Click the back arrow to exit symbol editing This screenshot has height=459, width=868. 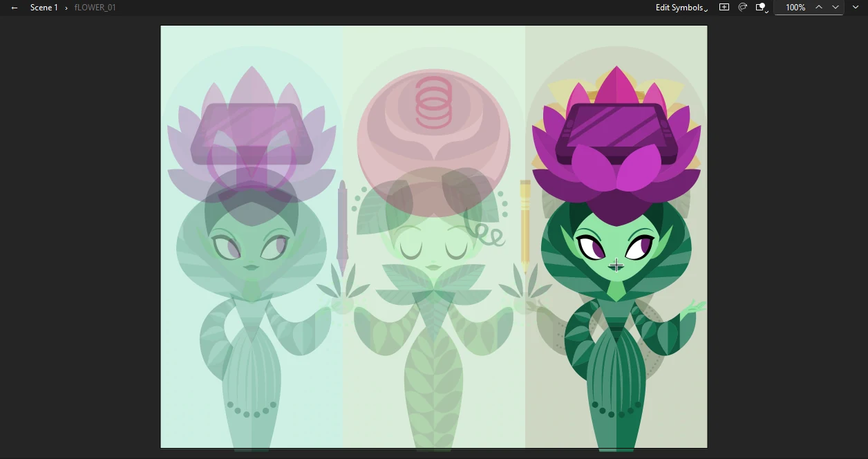[14, 8]
